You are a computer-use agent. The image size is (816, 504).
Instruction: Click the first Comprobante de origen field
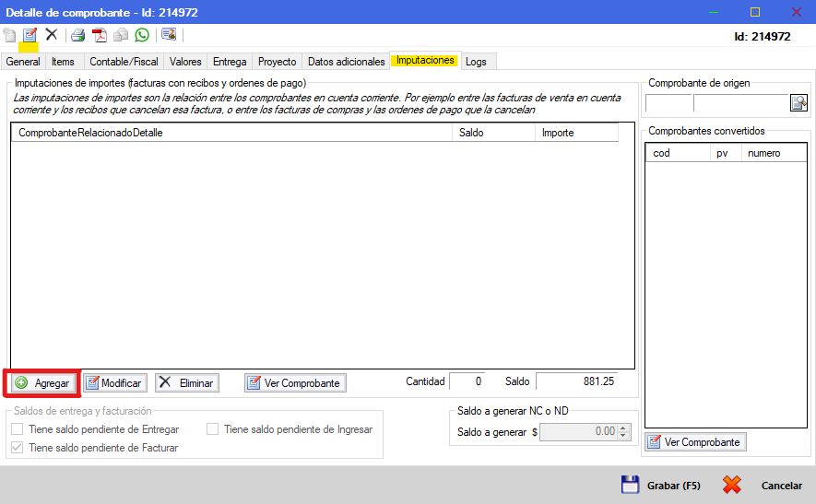668,103
